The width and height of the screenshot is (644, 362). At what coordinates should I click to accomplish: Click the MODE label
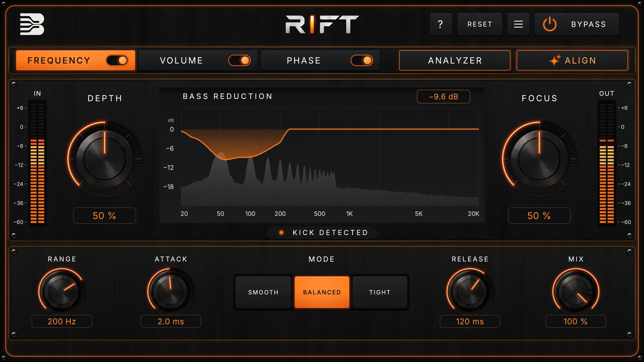(322, 259)
